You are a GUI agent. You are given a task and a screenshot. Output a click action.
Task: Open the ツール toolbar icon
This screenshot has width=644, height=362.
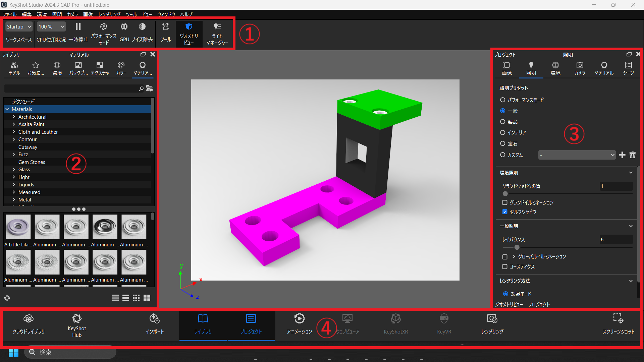point(166,26)
